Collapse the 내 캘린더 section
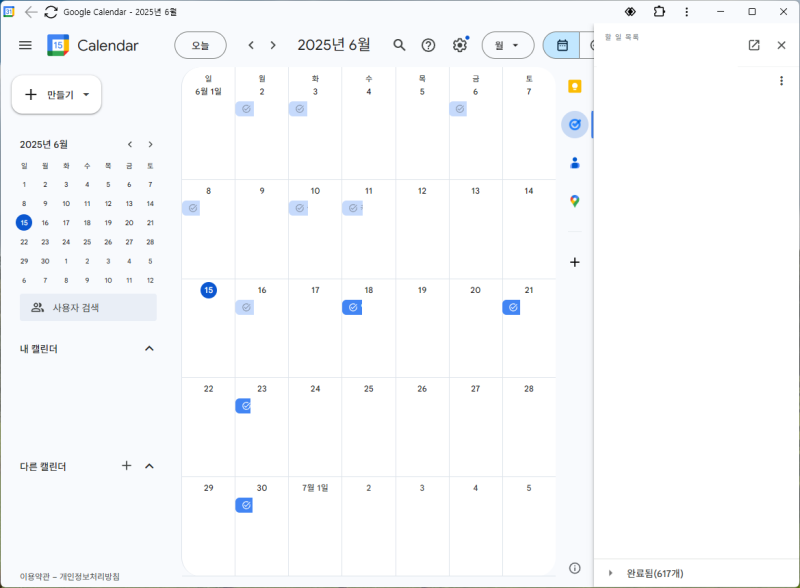Image resolution: width=800 pixels, height=588 pixels. (149, 349)
